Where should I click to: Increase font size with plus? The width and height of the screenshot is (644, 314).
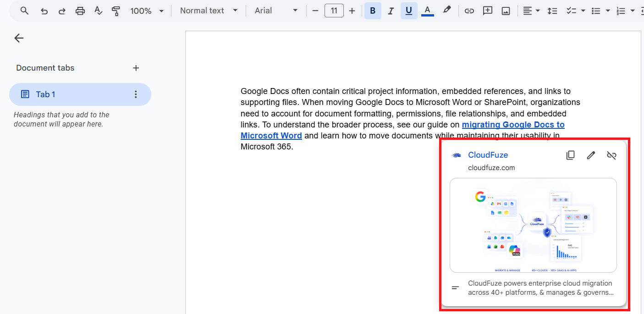[352, 11]
